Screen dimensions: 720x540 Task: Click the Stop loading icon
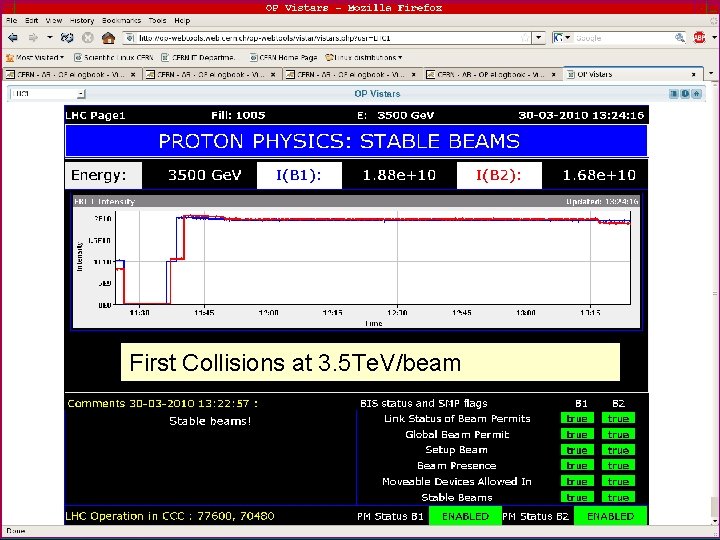[x=87, y=38]
